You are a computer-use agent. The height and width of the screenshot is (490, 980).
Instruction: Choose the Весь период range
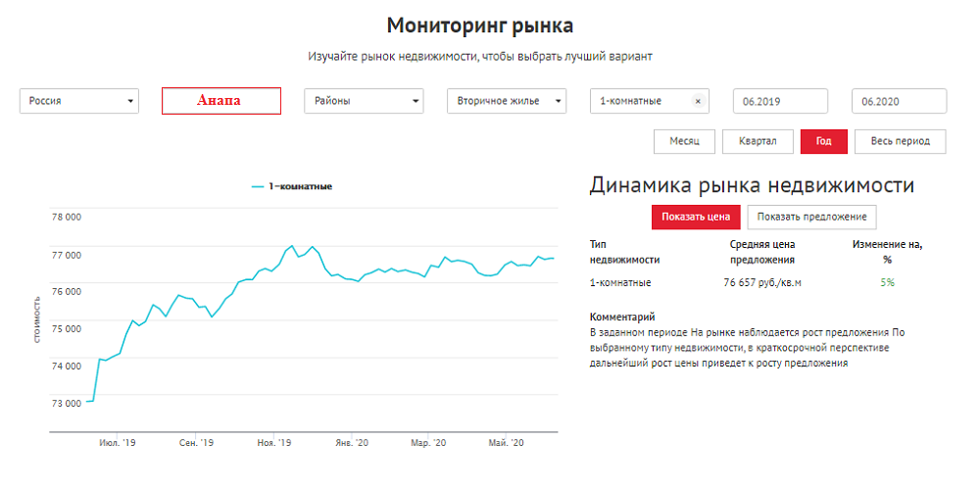pos(900,141)
